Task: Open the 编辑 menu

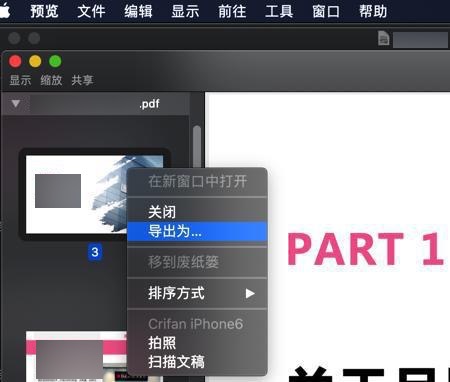Action: 138,11
